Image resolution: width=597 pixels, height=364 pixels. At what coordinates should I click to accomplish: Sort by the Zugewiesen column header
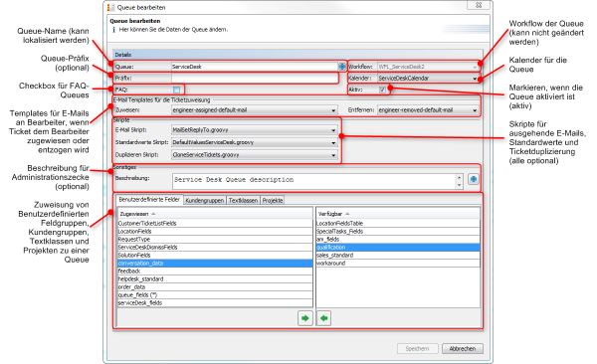215,214
